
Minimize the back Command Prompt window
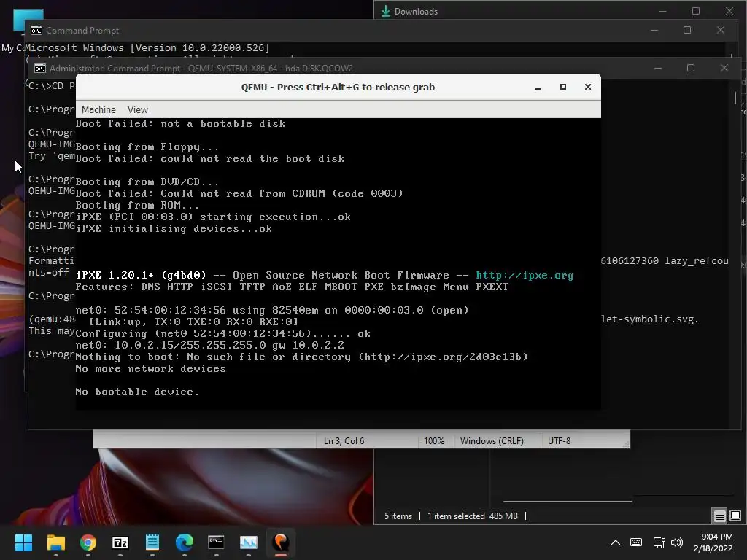654,30
